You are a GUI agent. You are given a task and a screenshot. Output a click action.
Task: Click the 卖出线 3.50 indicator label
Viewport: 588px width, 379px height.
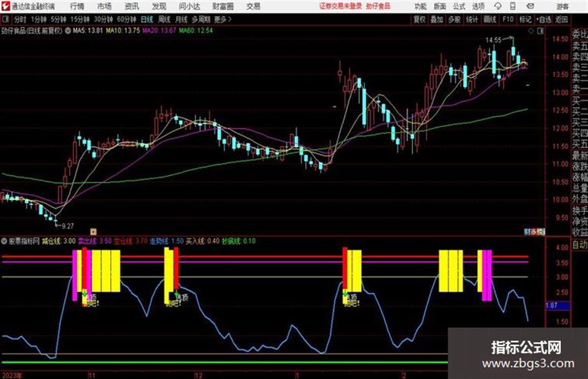(x=95, y=241)
